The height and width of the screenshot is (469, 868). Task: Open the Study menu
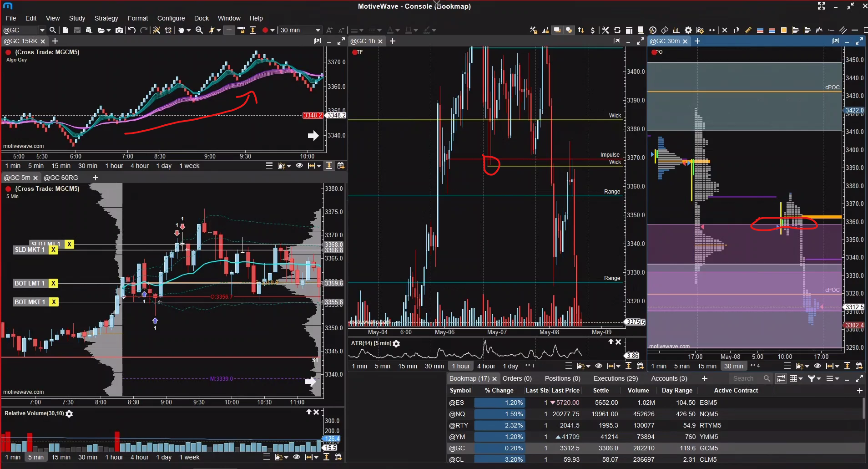click(77, 18)
